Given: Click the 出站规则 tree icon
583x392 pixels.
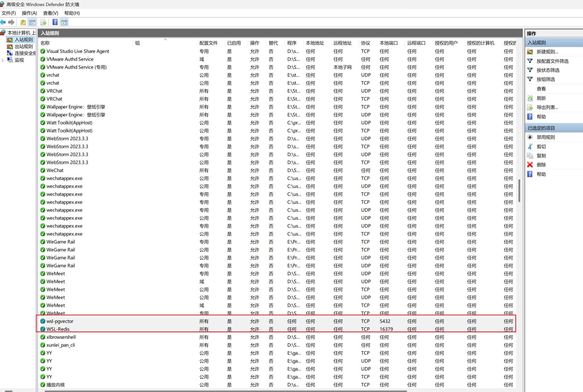Looking at the screenshot, I should pyautogui.click(x=10, y=46).
